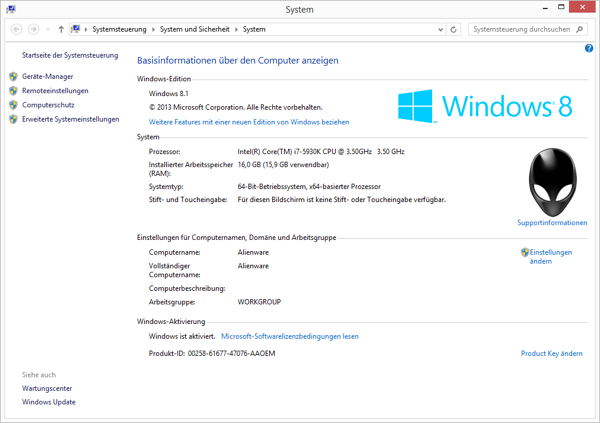Open Computerschutz
The width and height of the screenshot is (600, 423).
[48, 105]
